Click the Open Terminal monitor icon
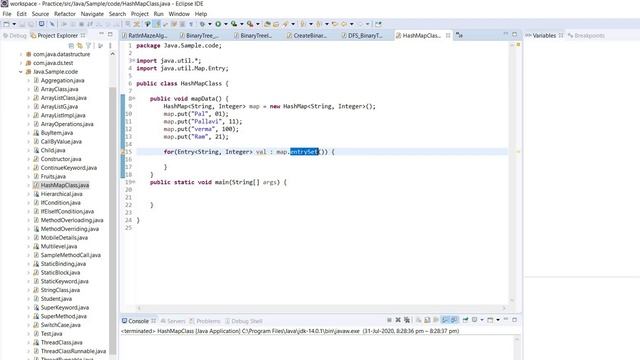640x360 pixels. pyautogui.click(x=42, y=24)
